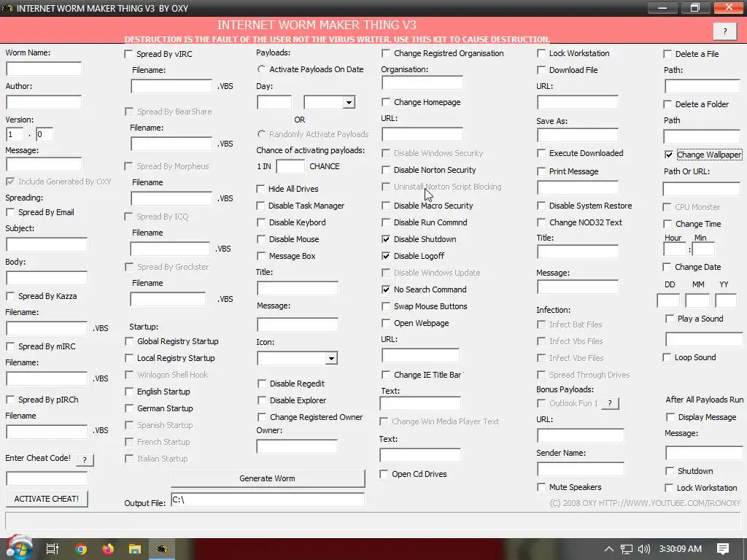Click the copyright text 2008 OXY YouTube URL
Image resolution: width=747 pixels, height=560 pixels.
(646, 503)
